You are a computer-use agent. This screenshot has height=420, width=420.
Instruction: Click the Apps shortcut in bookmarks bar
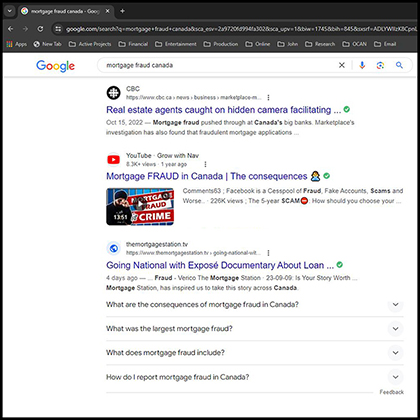(x=17, y=44)
